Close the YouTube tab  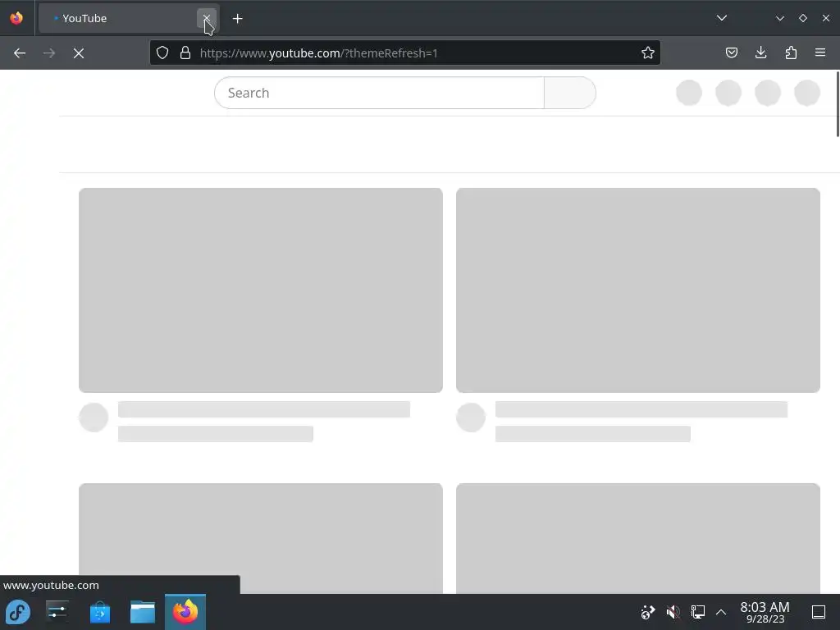[206, 18]
